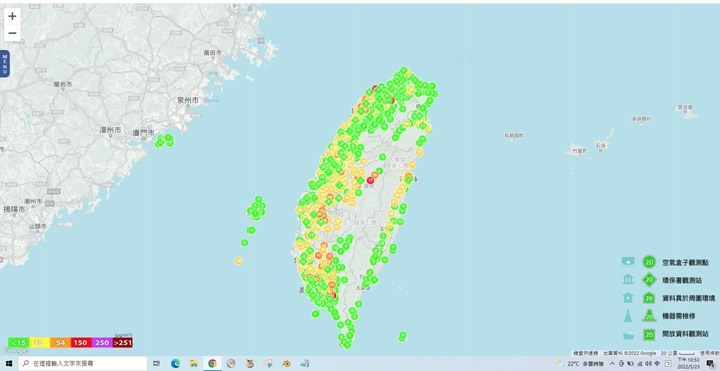This screenshot has width=720, height=371.
Task: Click the dark red >251 legend color
Action: point(123,343)
